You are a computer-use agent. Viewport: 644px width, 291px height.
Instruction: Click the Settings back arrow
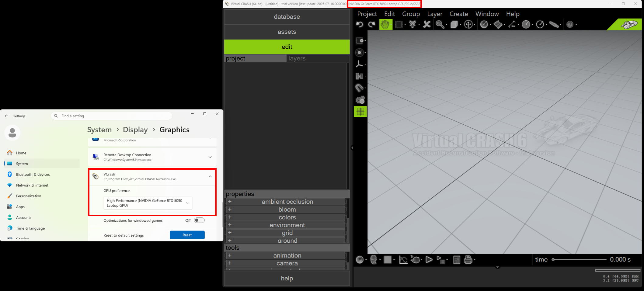pos(6,116)
